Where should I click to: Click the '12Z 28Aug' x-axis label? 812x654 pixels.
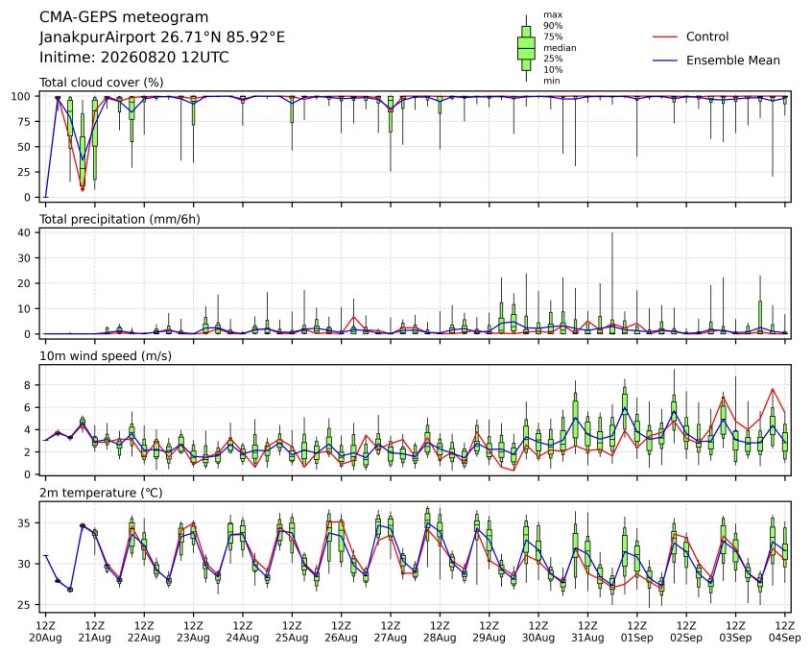point(440,632)
